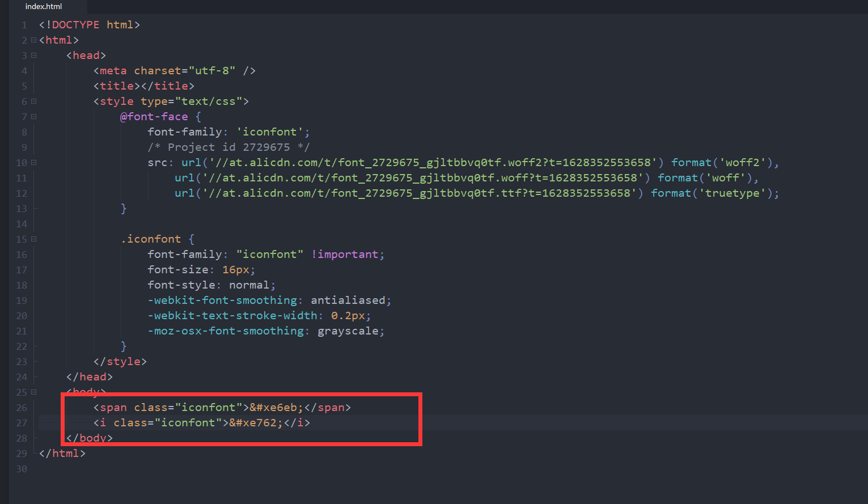Select line number 30 in the gutter

coord(22,469)
